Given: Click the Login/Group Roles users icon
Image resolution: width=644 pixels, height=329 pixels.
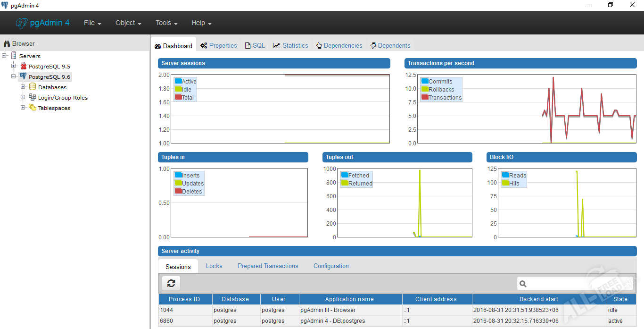Looking at the screenshot, I should click(33, 97).
